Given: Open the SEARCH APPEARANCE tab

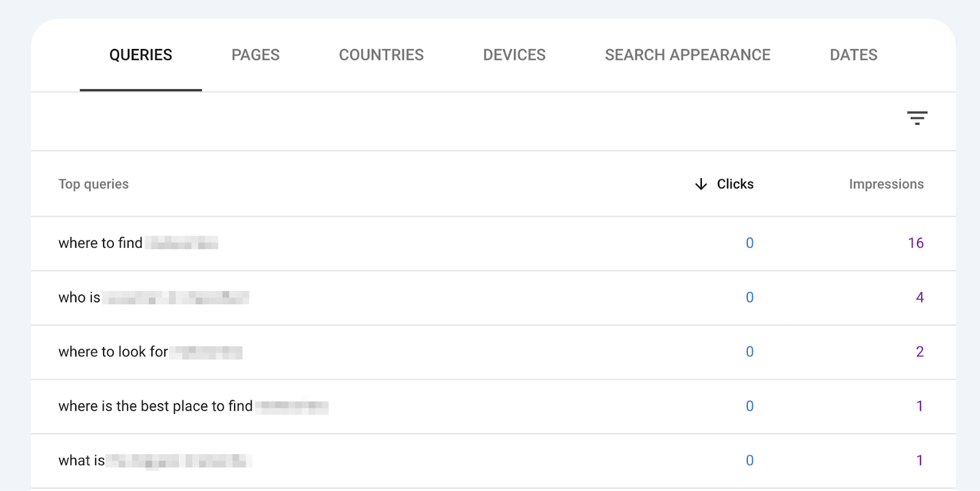Looking at the screenshot, I should coord(687,54).
